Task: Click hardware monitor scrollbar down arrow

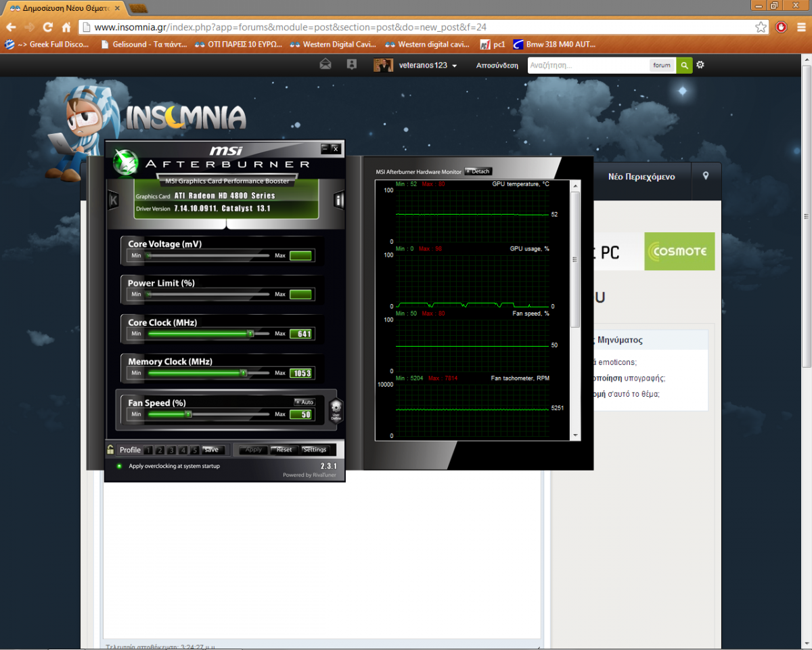Action: (576, 435)
